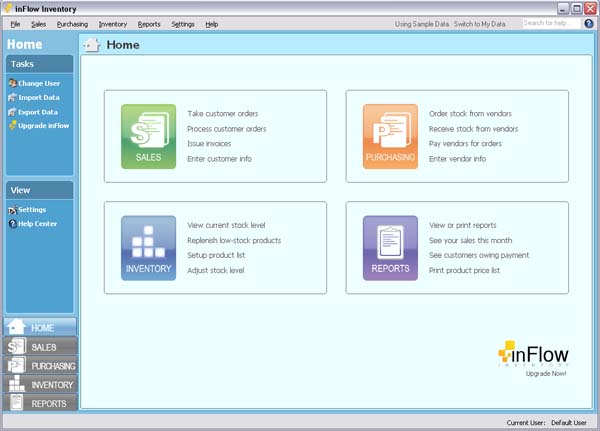Click Change User task link
Viewport: 600px width, 431px height.
[39, 83]
